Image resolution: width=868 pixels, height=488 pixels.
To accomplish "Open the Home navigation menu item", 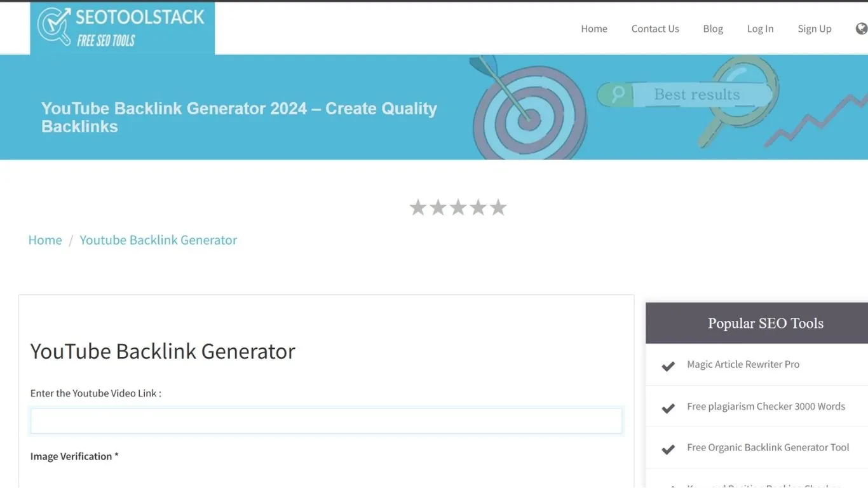I will [593, 29].
